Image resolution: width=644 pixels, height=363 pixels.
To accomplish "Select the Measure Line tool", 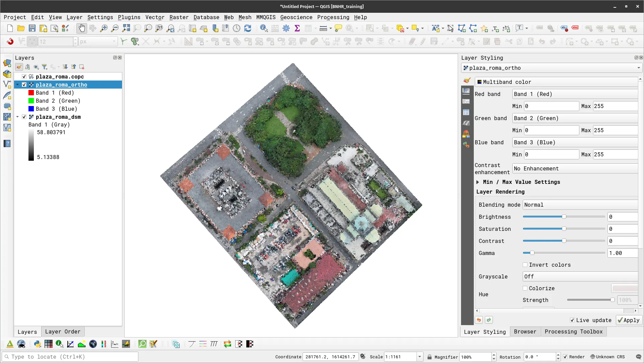I will pyautogui.click(x=323, y=28).
